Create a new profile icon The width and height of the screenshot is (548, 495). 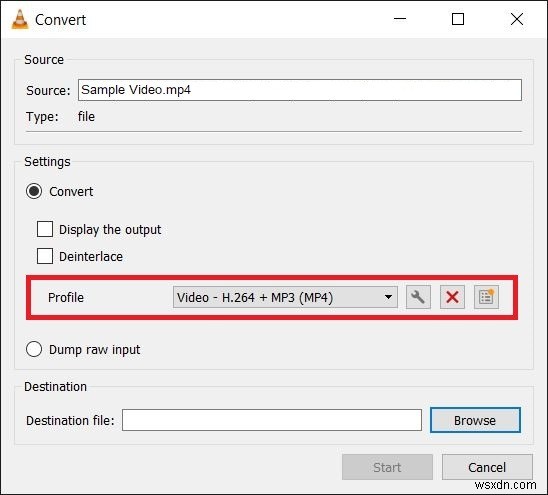(486, 297)
